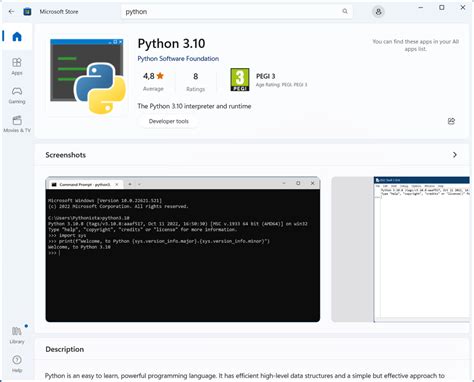
Task: Click the PEGI 3 rating badge
Action: click(x=240, y=80)
